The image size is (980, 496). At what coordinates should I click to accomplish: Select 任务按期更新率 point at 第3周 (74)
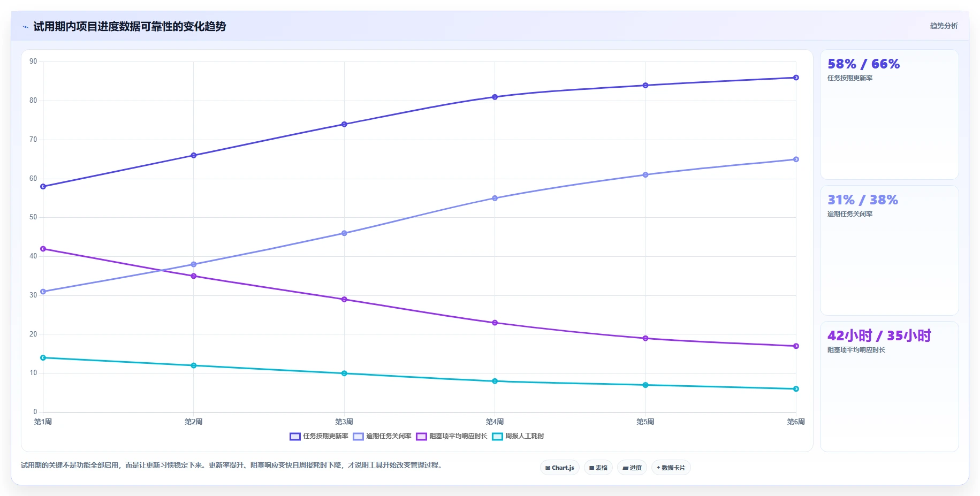point(344,124)
